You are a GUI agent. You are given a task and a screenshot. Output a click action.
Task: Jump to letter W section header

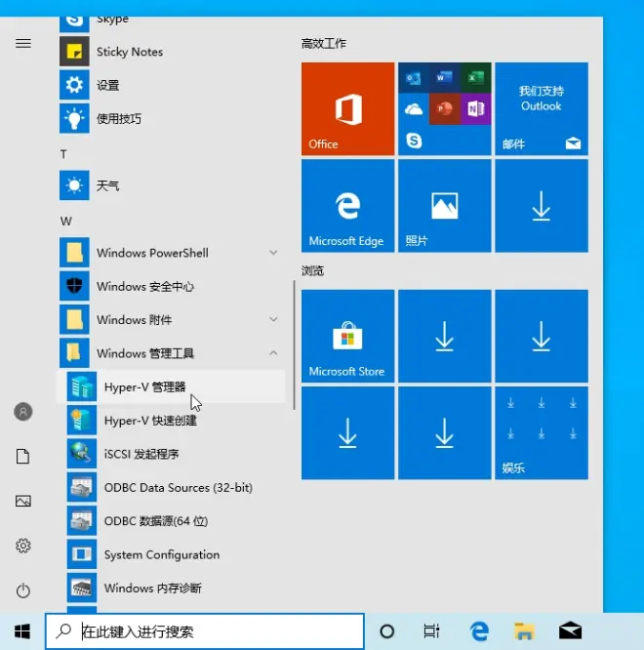[x=66, y=221]
